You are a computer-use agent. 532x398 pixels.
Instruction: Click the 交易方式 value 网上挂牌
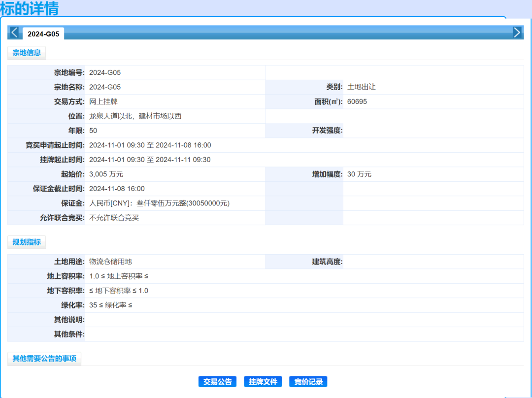coord(103,101)
